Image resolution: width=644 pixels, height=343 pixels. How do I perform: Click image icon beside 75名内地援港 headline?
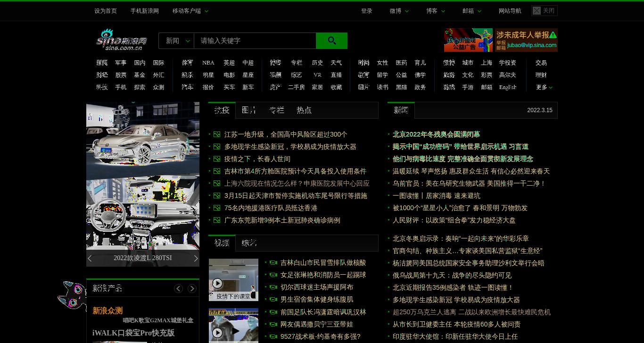click(x=217, y=208)
